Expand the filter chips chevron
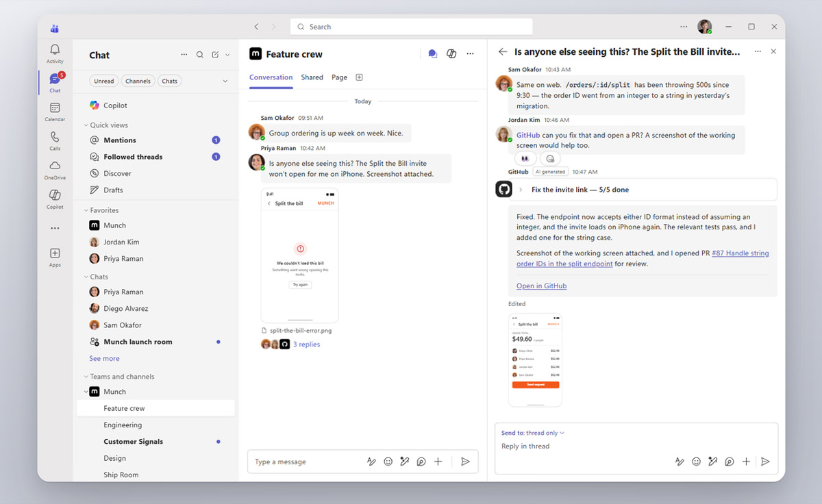The image size is (822, 504). click(x=225, y=81)
